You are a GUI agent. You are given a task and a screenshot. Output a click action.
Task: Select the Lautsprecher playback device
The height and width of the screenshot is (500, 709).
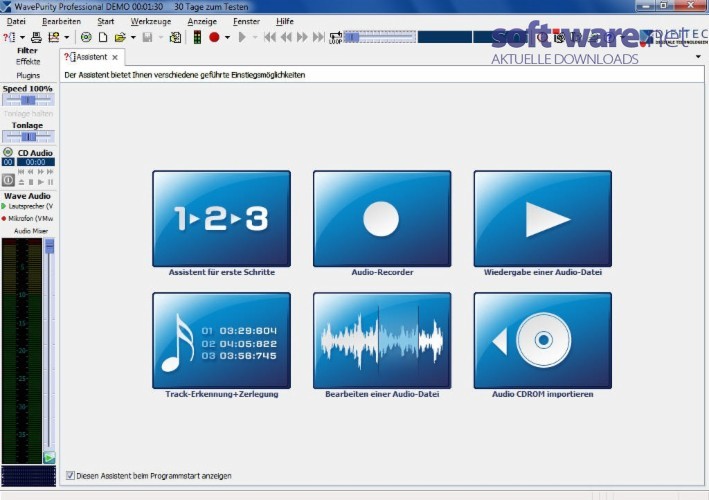[28, 206]
